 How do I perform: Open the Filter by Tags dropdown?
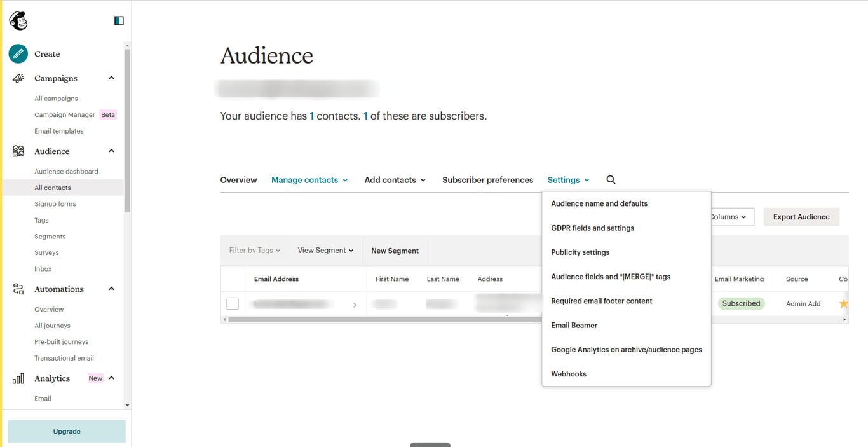(254, 251)
